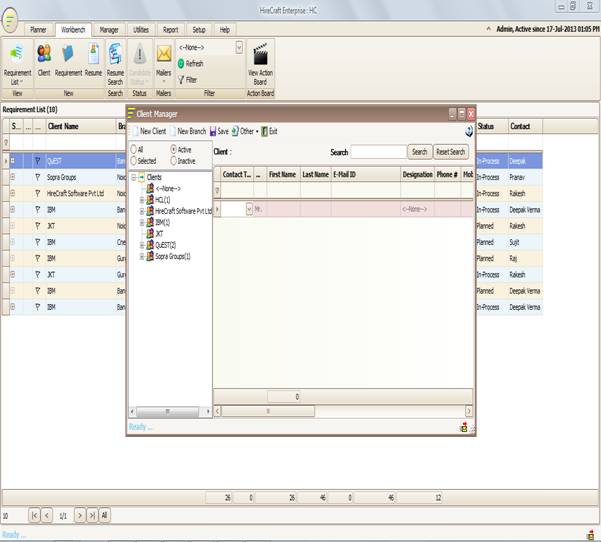Click the contacts grid scroll right arrow
Viewport: 601px width, 542px height.
click(x=469, y=411)
